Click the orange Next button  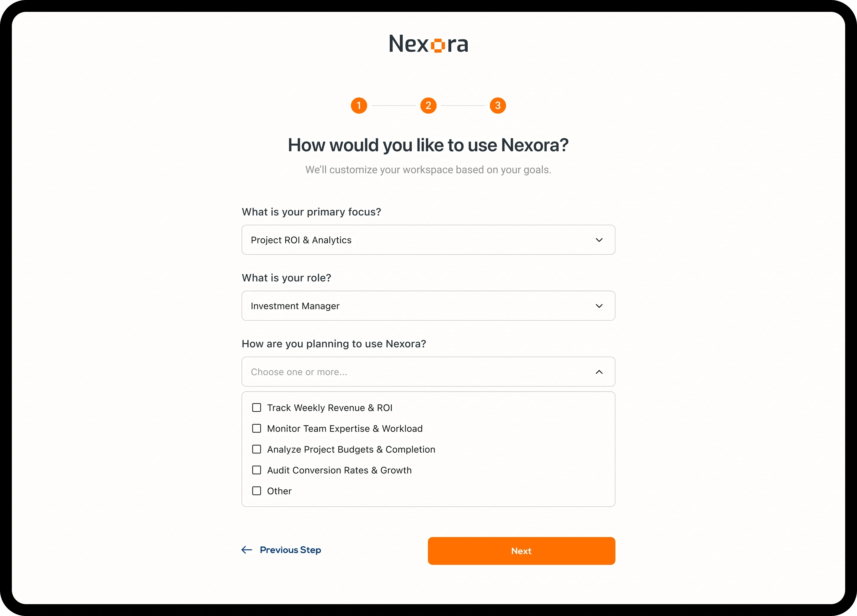[522, 551]
